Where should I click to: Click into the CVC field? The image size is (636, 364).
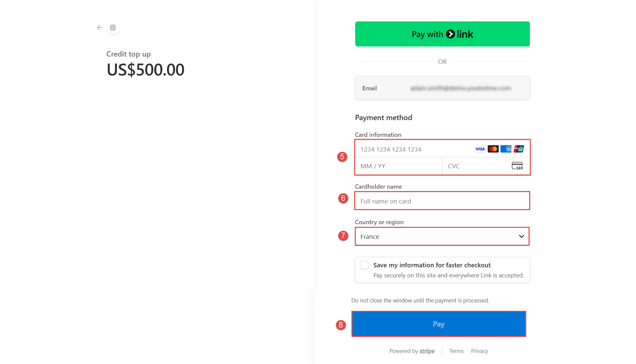coord(475,166)
